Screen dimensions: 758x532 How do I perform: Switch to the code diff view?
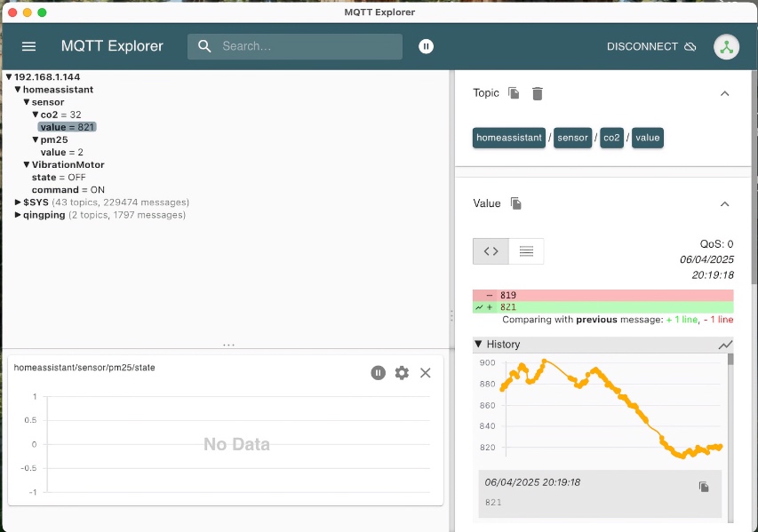coord(491,251)
